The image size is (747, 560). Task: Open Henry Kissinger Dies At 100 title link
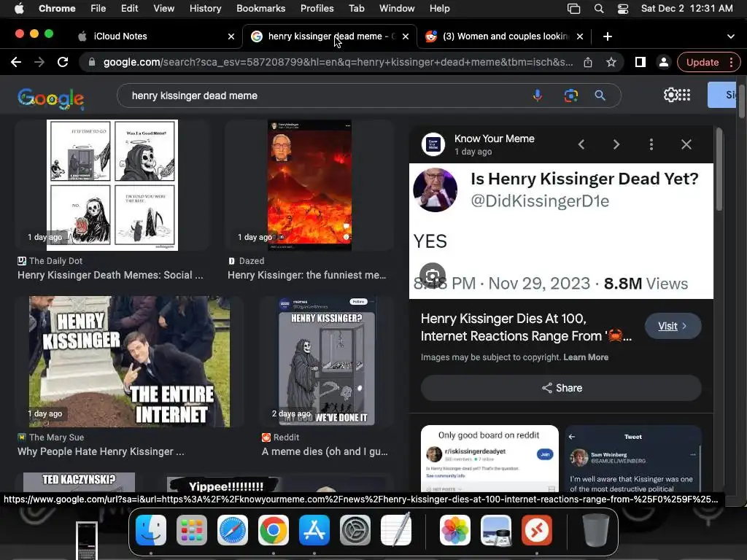[526, 327]
